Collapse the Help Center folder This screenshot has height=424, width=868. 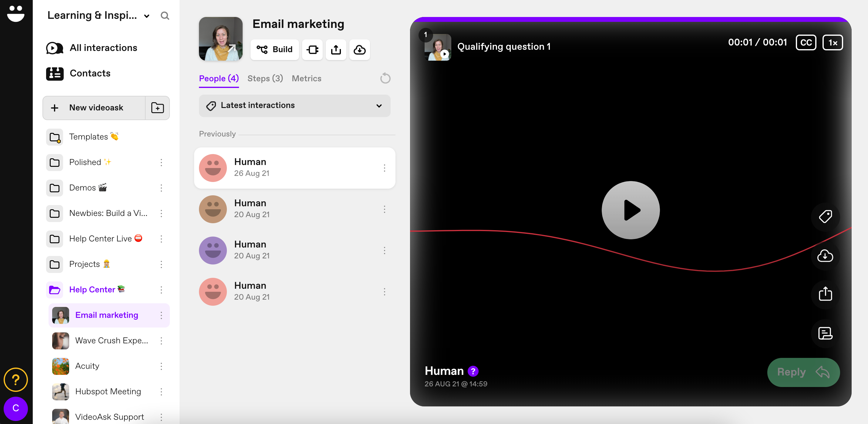point(86,290)
